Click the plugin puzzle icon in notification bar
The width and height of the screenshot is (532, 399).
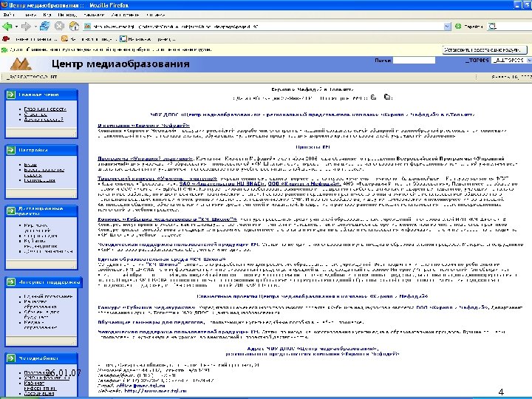coord(4,50)
